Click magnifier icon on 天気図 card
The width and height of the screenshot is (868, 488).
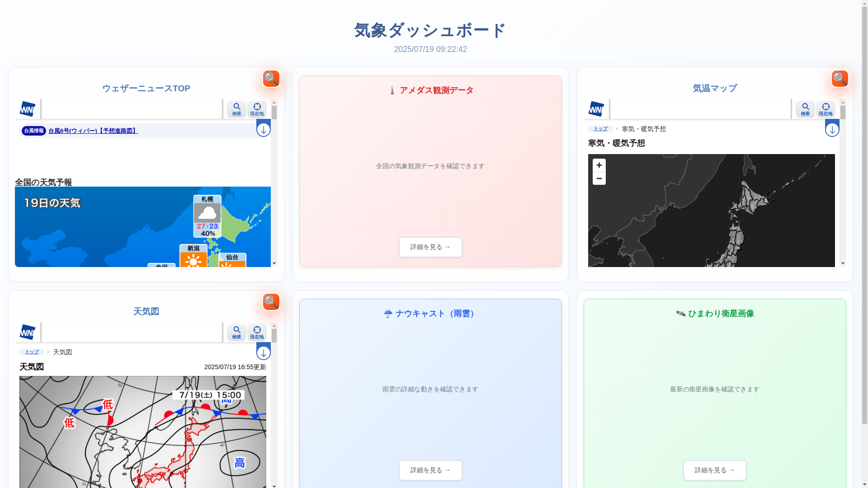point(271,302)
